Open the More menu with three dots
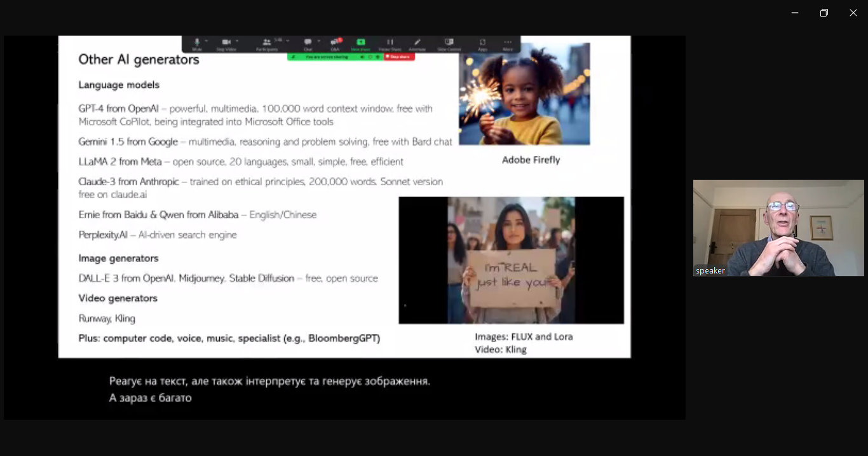 [x=508, y=43]
